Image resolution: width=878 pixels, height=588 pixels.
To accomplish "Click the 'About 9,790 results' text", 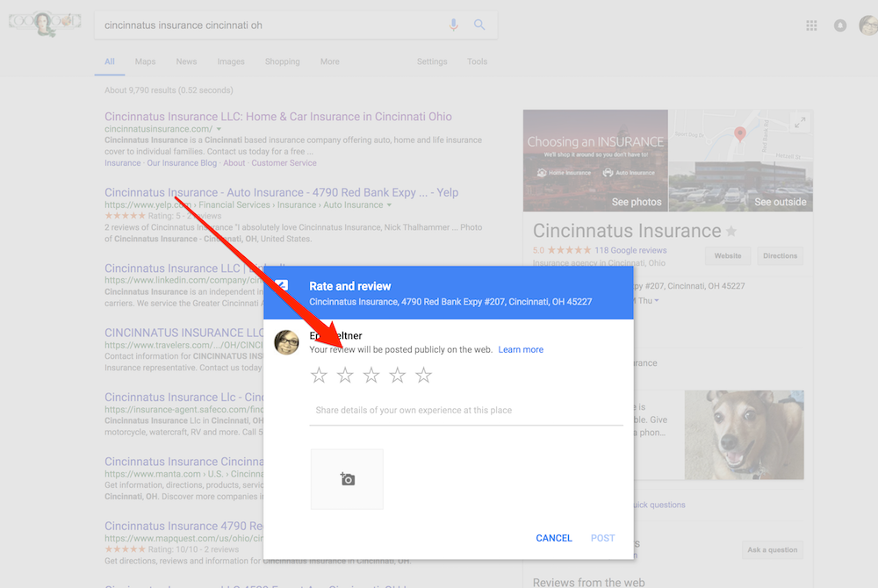I will tap(169, 90).
